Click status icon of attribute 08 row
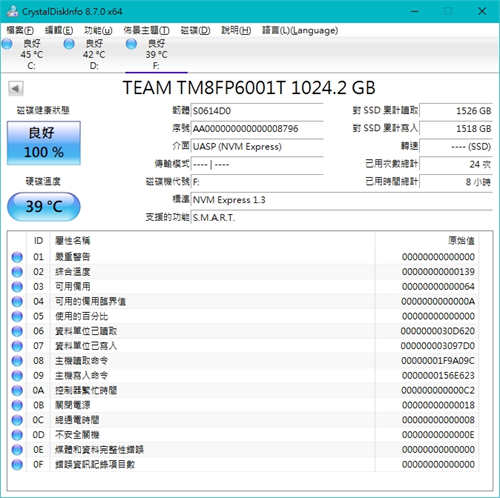Screen dimensions: 500x498 (17, 361)
